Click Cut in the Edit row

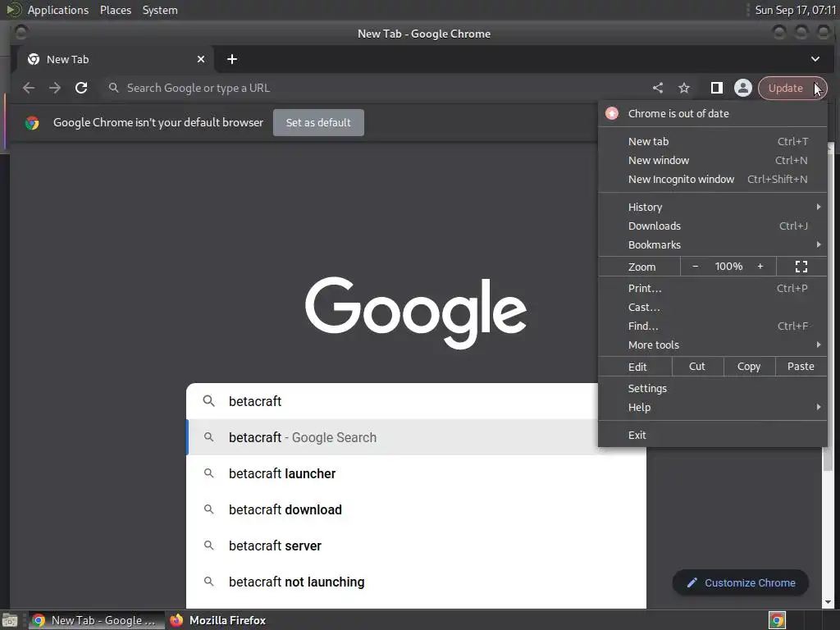click(697, 367)
